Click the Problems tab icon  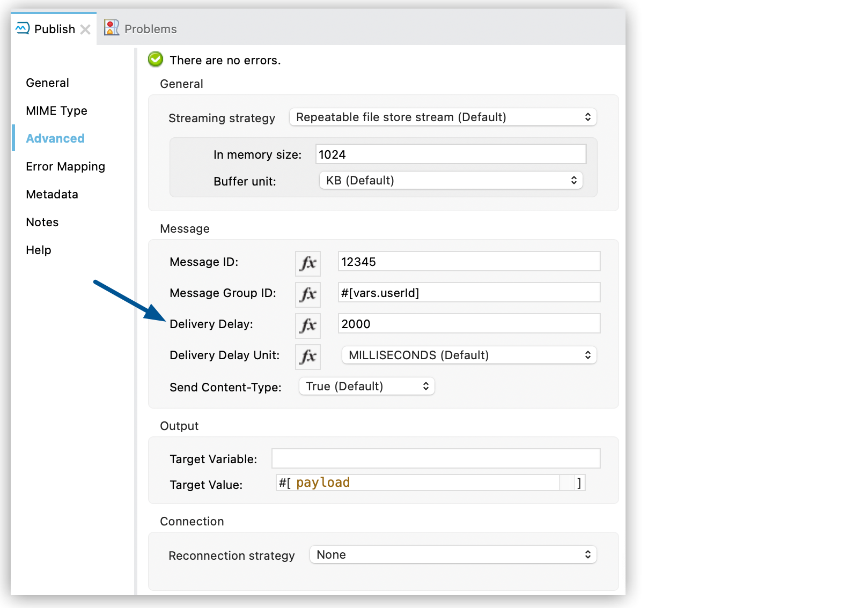coord(111,28)
